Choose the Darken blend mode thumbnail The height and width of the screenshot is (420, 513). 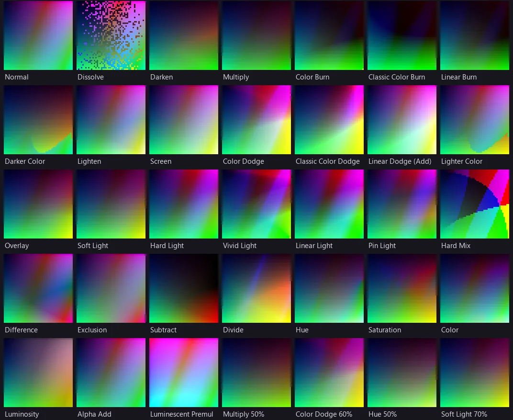184,35
